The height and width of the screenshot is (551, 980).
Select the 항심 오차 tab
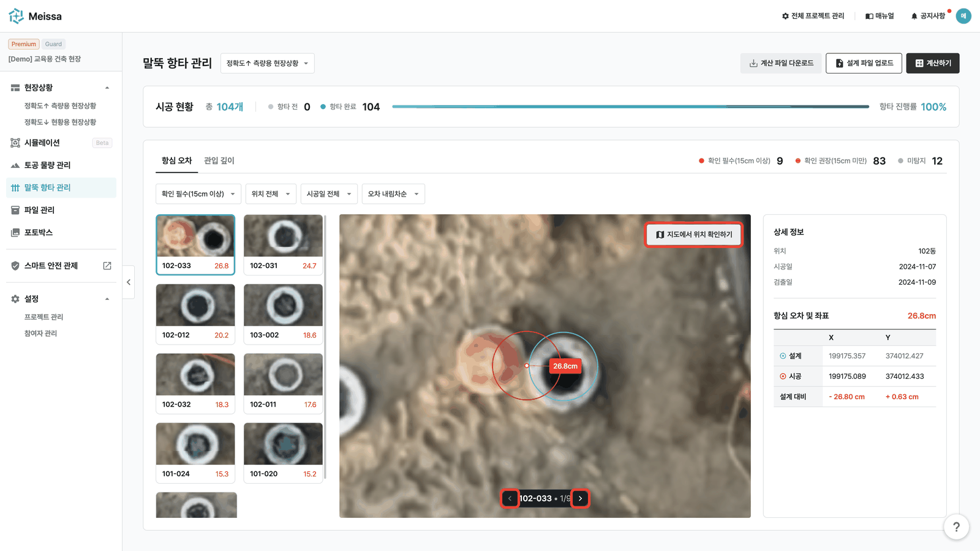pos(176,160)
